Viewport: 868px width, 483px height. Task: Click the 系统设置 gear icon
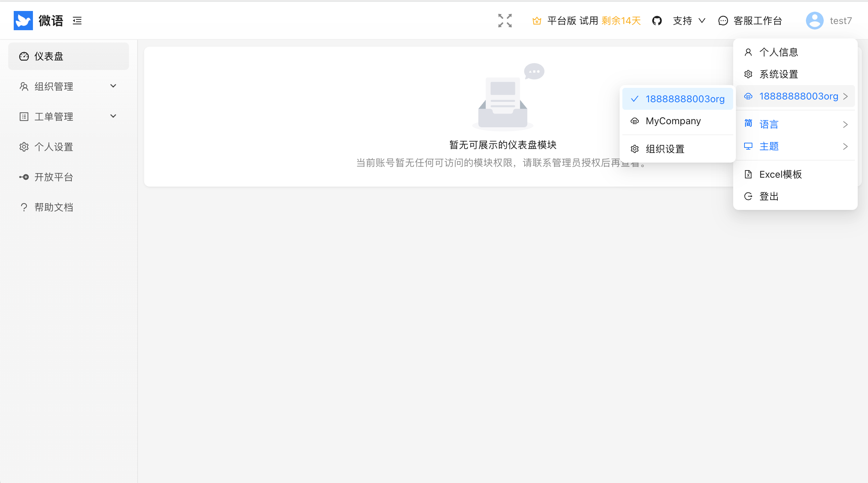click(748, 74)
